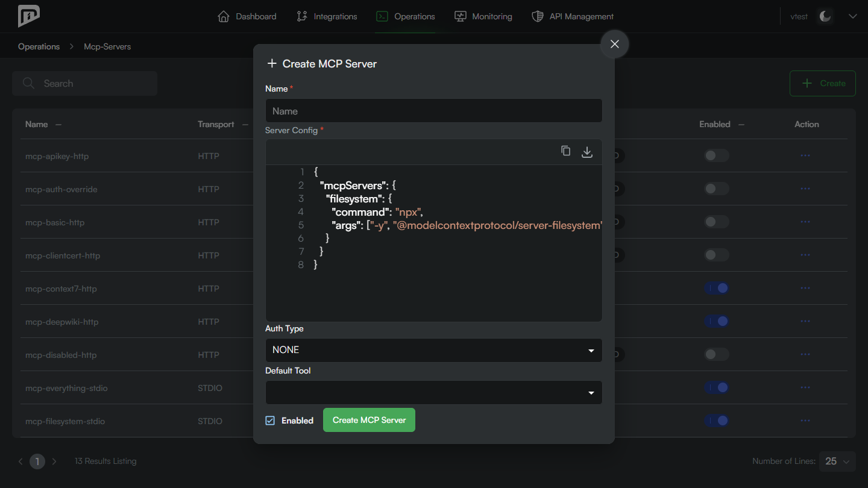Open the Auth Type dropdown

point(433,350)
